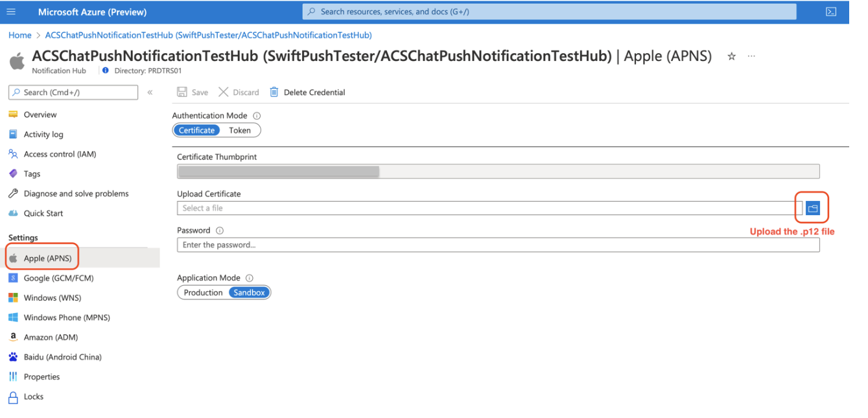This screenshot has width=868, height=418.
Task: Open the Activity log page
Action: tap(45, 134)
